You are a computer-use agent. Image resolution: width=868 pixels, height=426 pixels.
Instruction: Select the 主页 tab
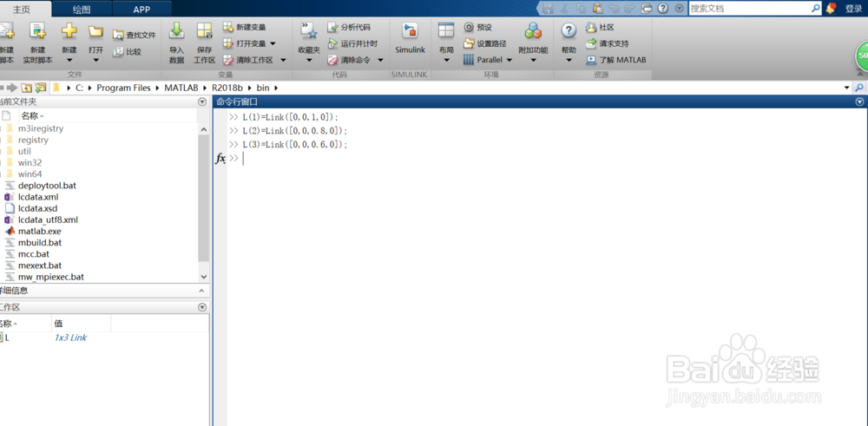pos(21,9)
